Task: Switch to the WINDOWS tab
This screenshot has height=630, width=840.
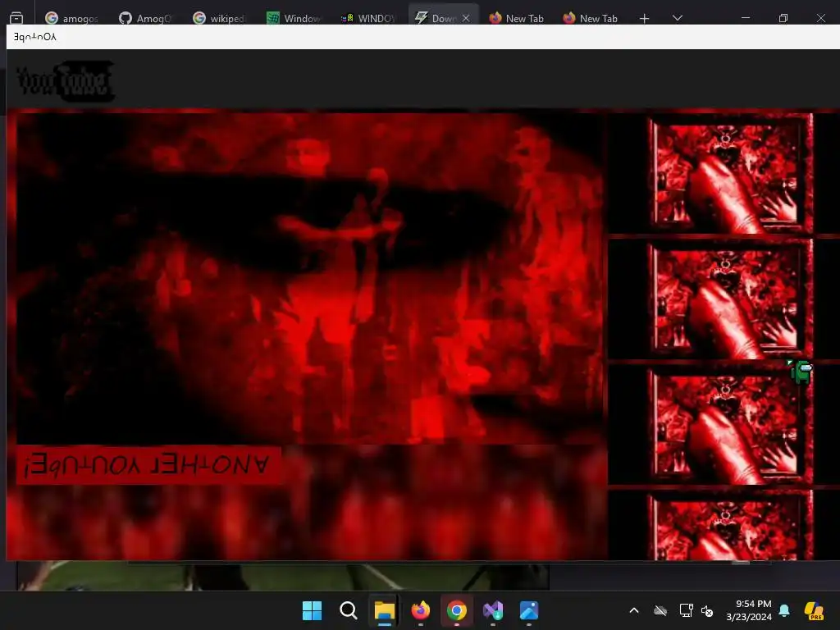Action: [x=368, y=18]
